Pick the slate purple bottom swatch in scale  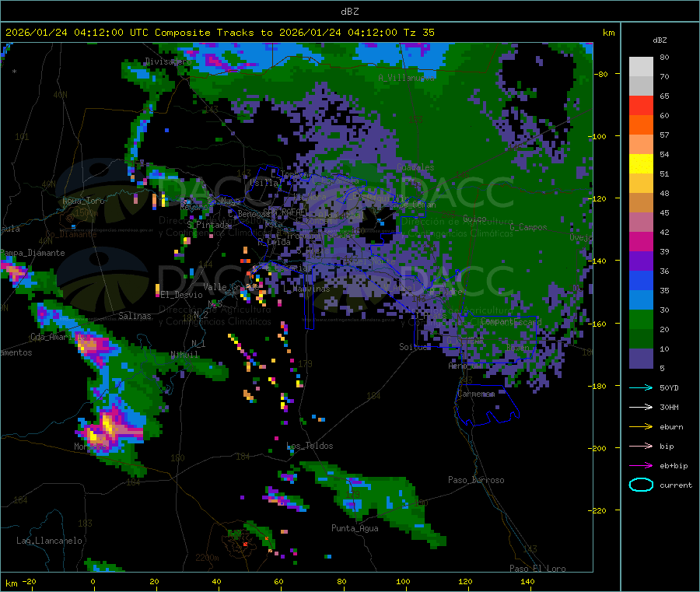coord(641,359)
